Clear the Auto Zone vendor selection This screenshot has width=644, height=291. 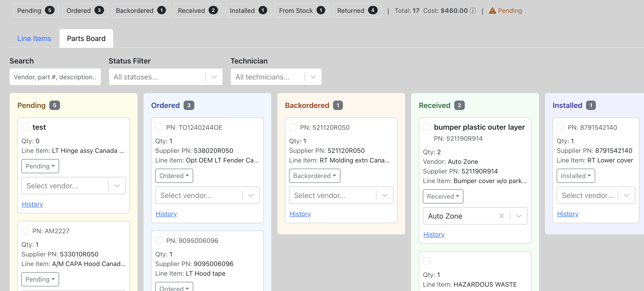point(501,216)
